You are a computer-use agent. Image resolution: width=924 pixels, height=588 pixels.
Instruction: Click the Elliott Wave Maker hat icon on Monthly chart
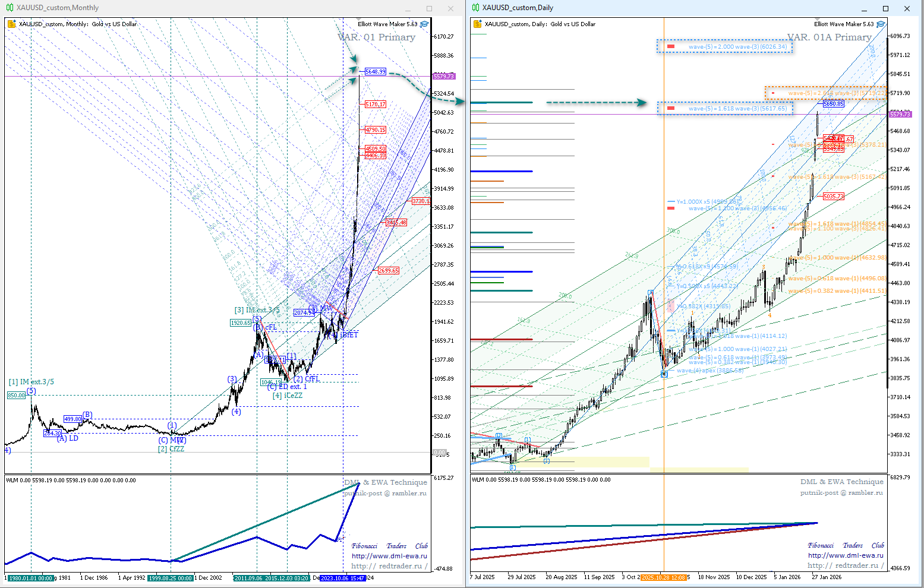click(424, 24)
